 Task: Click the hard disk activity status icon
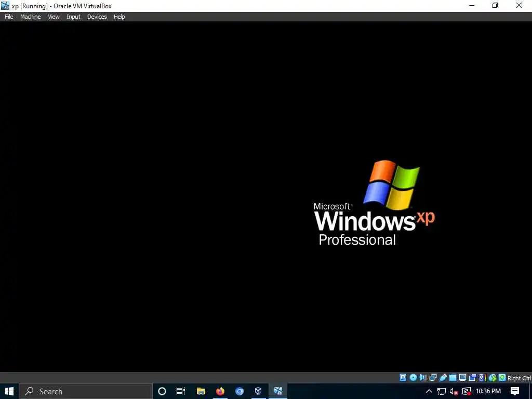coord(403,378)
